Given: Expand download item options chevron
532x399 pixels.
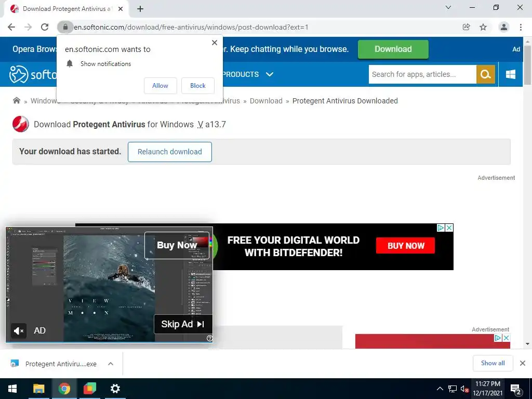Looking at the screenshot, I should click(111, 364).
